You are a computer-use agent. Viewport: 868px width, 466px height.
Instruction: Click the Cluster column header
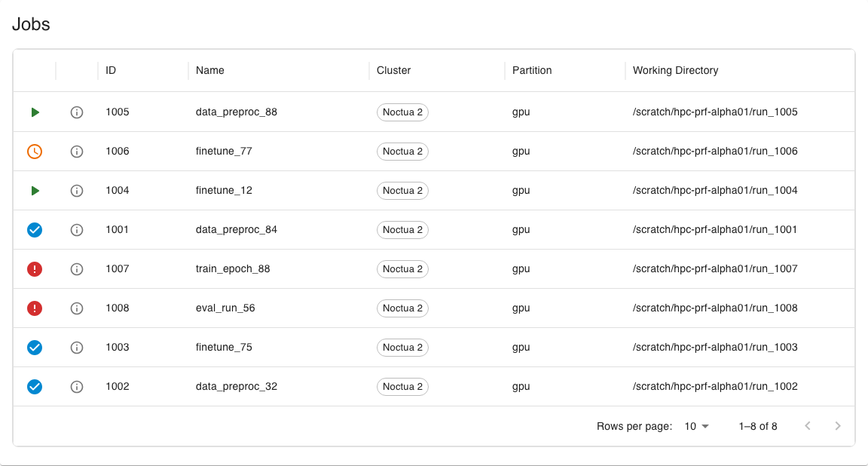393,70
